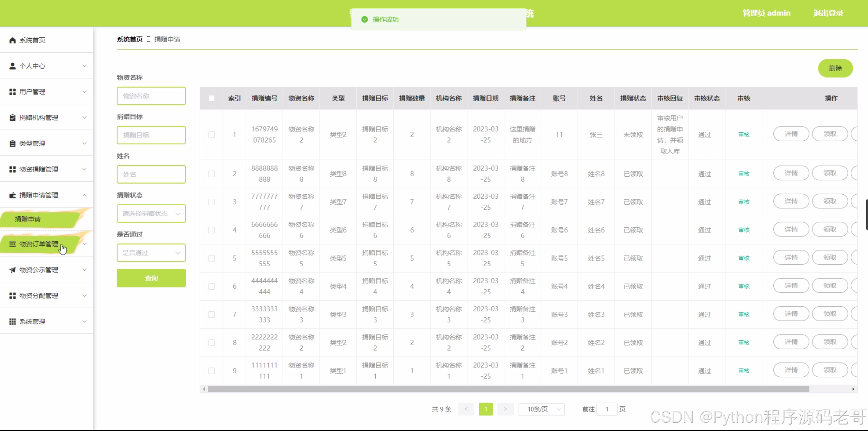Open the 10条/页 page size dropdown

541,409
